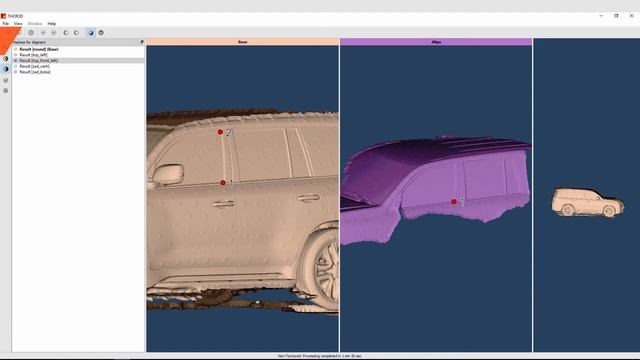Open the File menu
The width and height of the screenshot is (640, 360).
[x=5, y=24]
